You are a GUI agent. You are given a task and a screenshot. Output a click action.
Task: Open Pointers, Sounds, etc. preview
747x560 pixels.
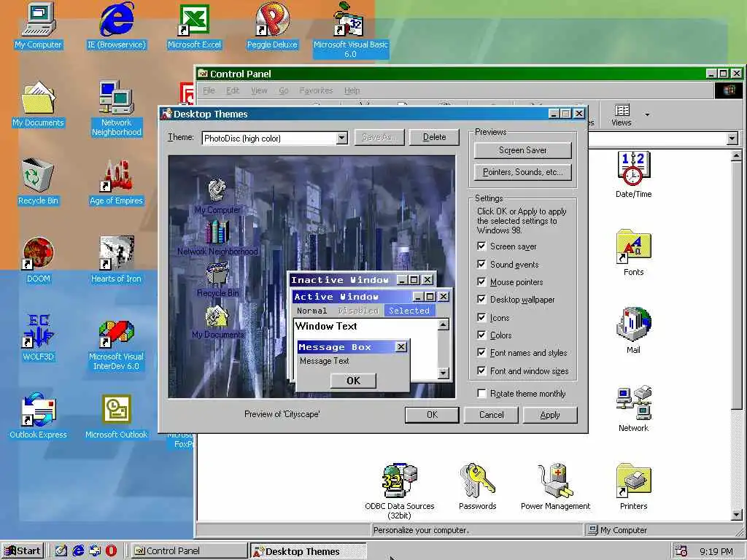522,172
